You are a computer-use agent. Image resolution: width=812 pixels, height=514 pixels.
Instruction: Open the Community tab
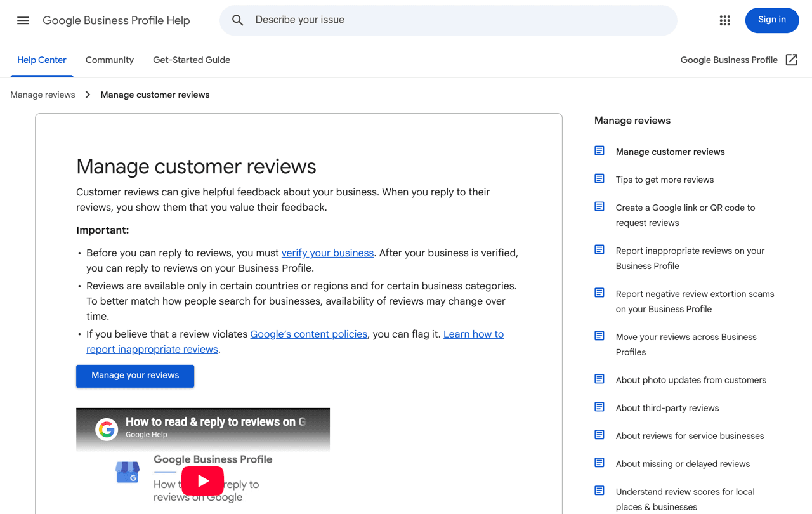tap(110, 60)
